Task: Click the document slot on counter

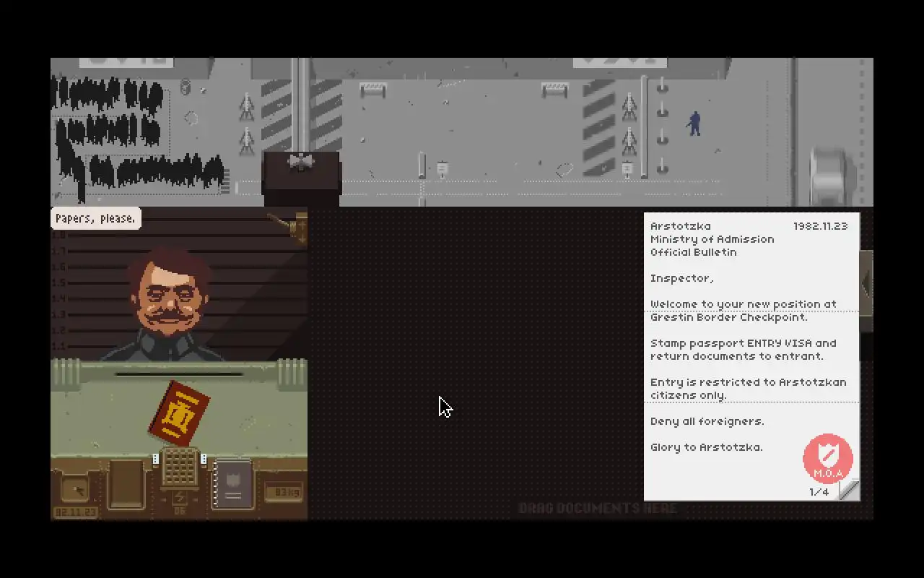Action: [x=179, y=374]
